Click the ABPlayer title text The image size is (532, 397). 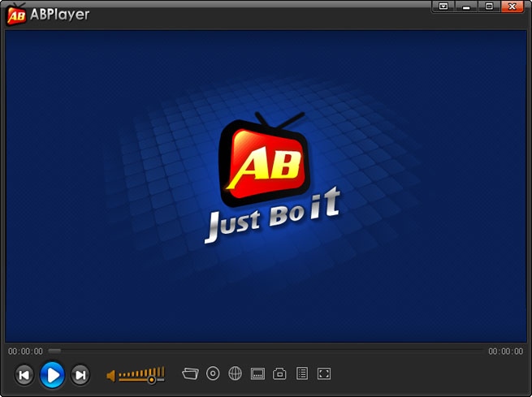pyautogui.click(x=60, y=15)
